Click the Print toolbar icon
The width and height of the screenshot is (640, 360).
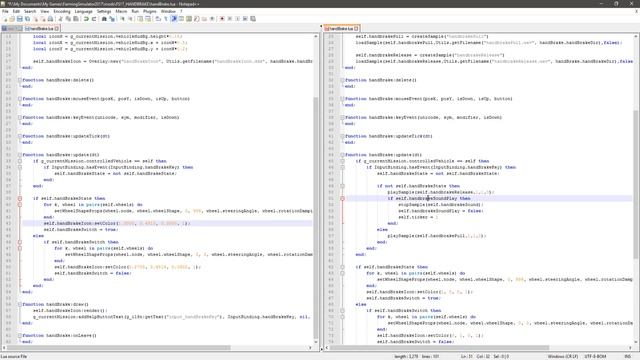(50, 19)
